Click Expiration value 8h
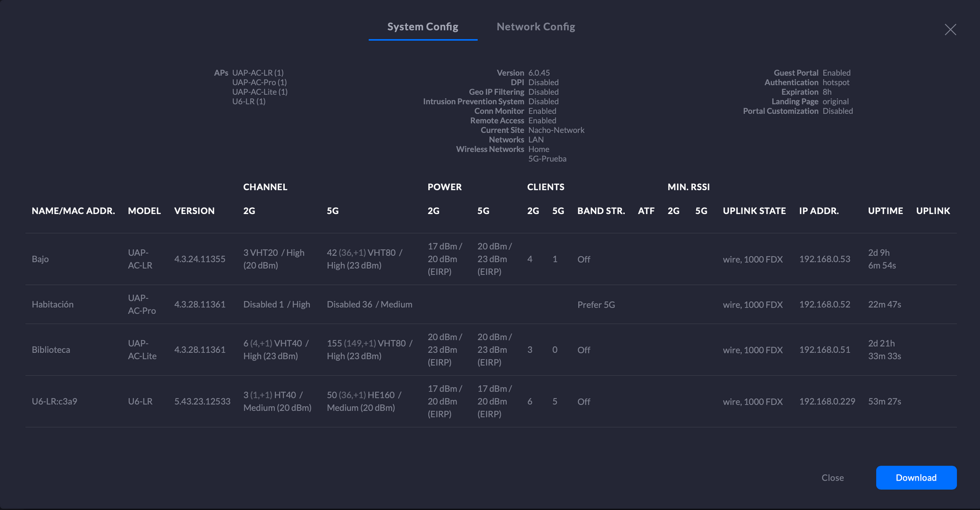This screenshot has width=980, height=510. click(x=827, y=92)
